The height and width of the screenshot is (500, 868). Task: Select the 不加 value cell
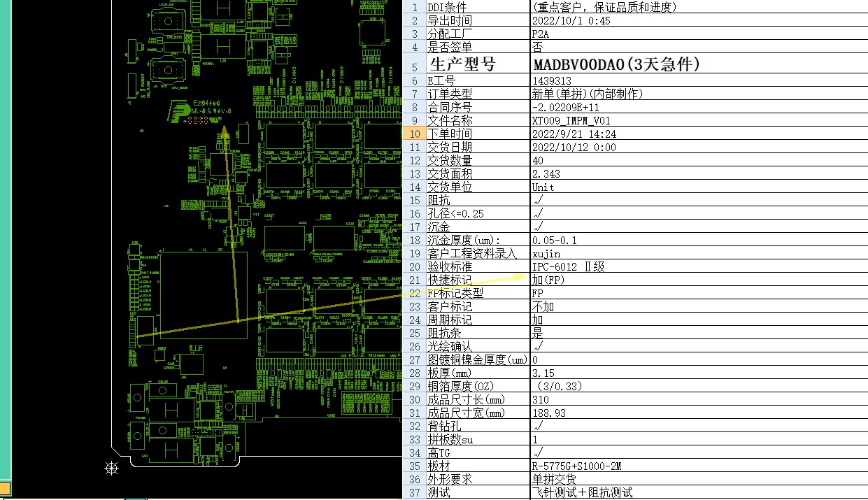699,306
